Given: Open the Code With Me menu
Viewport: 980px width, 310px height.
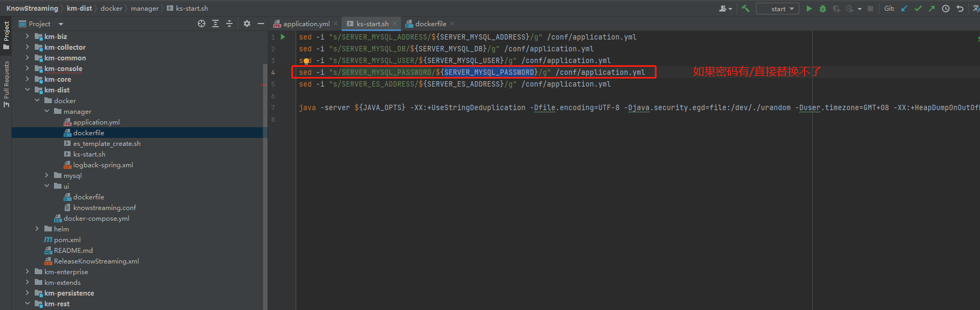Looking at the screenshot, I should [x=726, y=9].
